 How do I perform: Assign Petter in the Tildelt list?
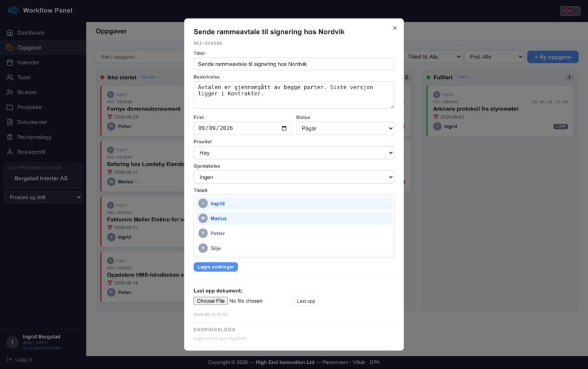pyautogui.click(x=293, y=233)
